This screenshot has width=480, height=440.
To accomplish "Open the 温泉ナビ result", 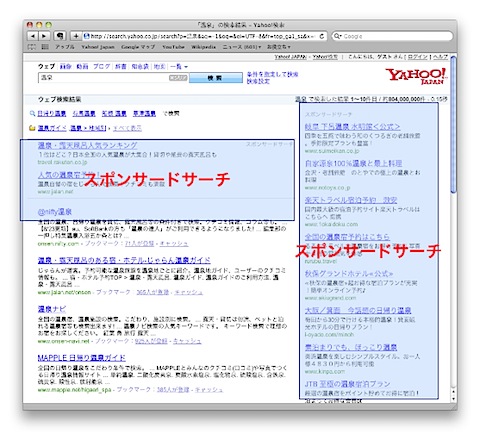I will coord(52,309).
